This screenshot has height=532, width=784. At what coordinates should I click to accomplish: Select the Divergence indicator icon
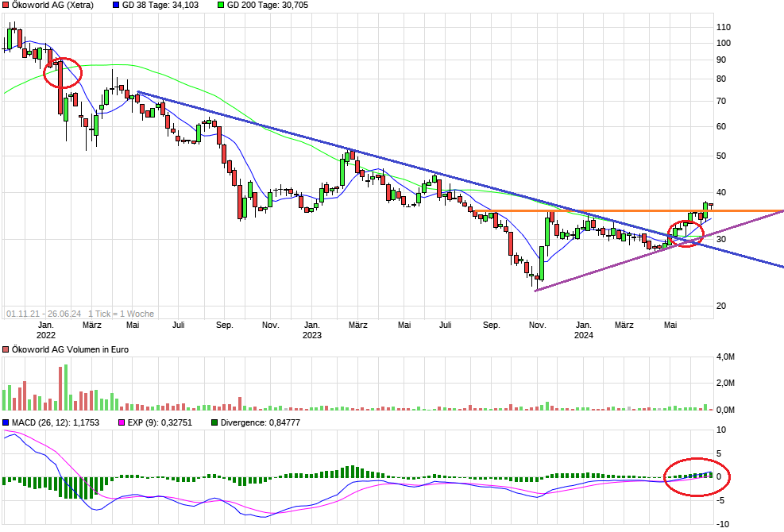(x=213, y=422)
